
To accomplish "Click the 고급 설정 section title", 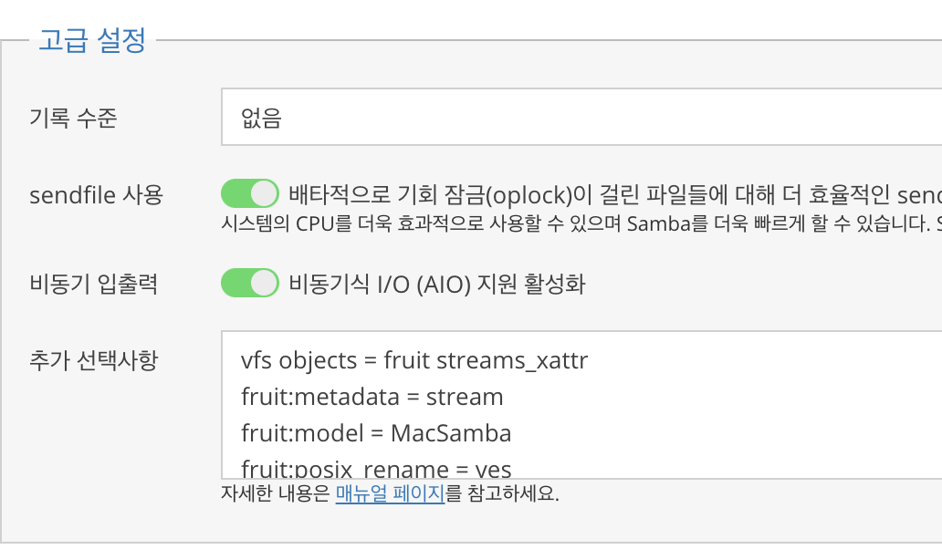I will click(92, 42).
